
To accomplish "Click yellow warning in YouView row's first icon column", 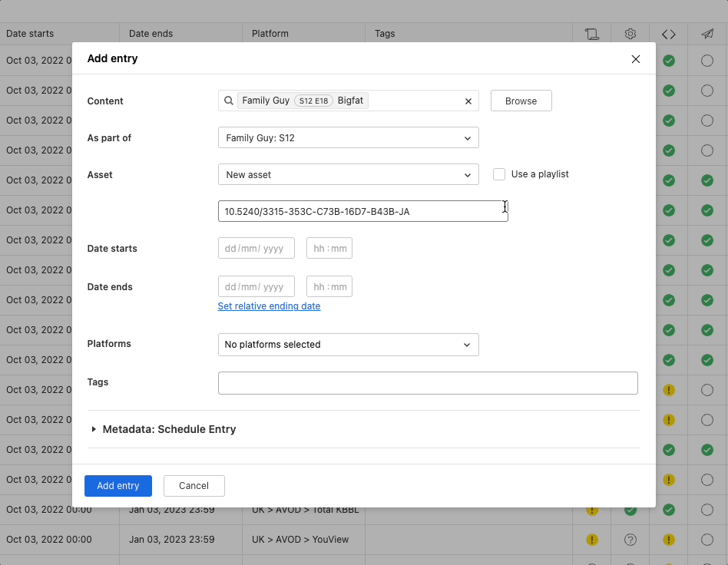I will point(592,540).
